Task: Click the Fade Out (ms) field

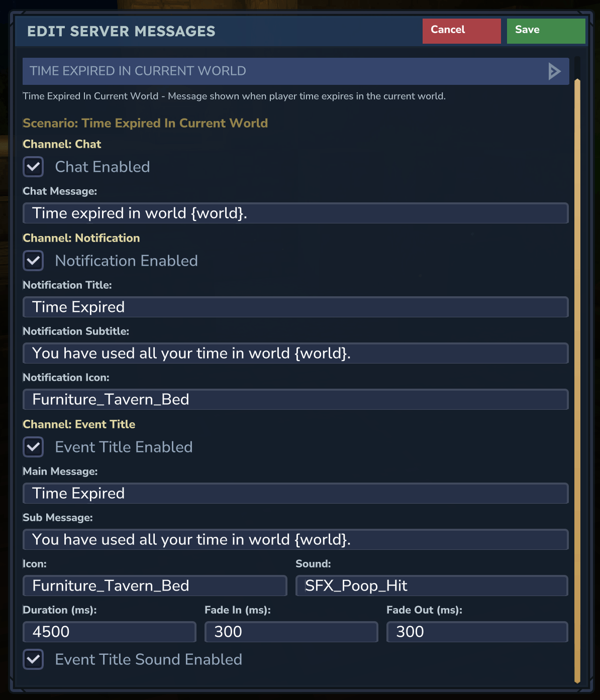Action: (x=477, y=632)
